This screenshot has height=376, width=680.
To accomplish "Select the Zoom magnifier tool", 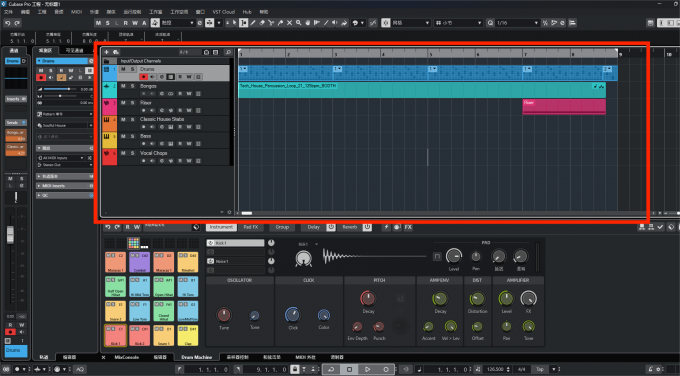I will pos(298,23).
